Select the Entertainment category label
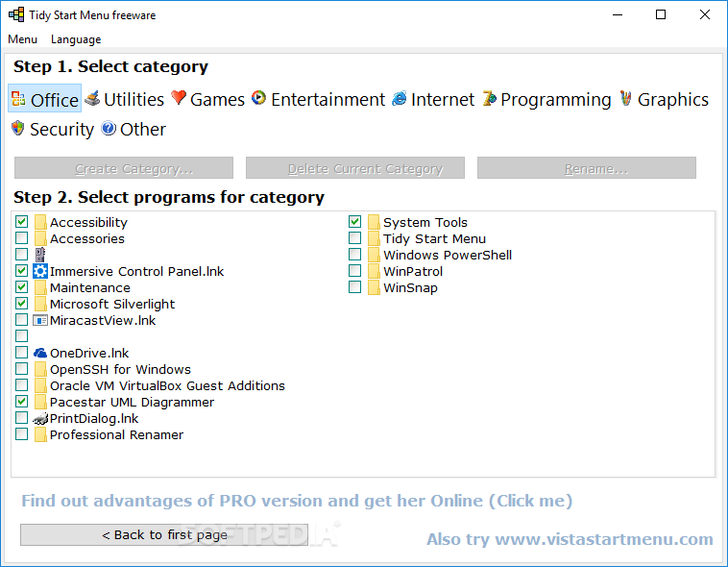Image resolution: width=728 pixels, height=567 pixels. pyautogui.click(x=328, y=99)
